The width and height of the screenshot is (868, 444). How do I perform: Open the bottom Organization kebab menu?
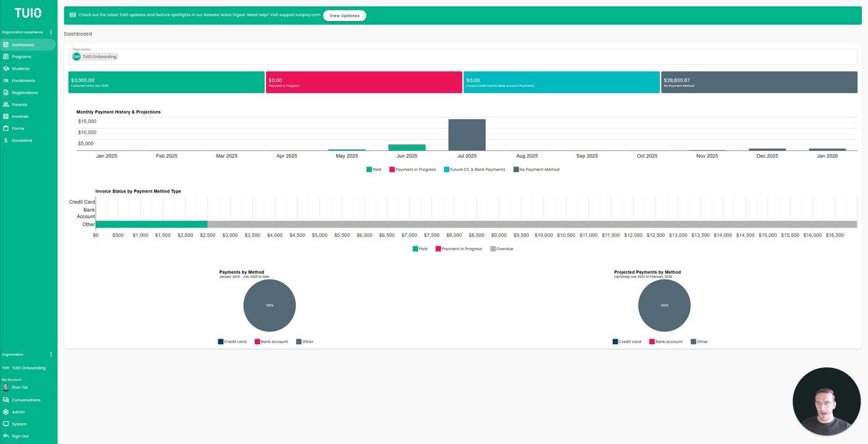51,355
